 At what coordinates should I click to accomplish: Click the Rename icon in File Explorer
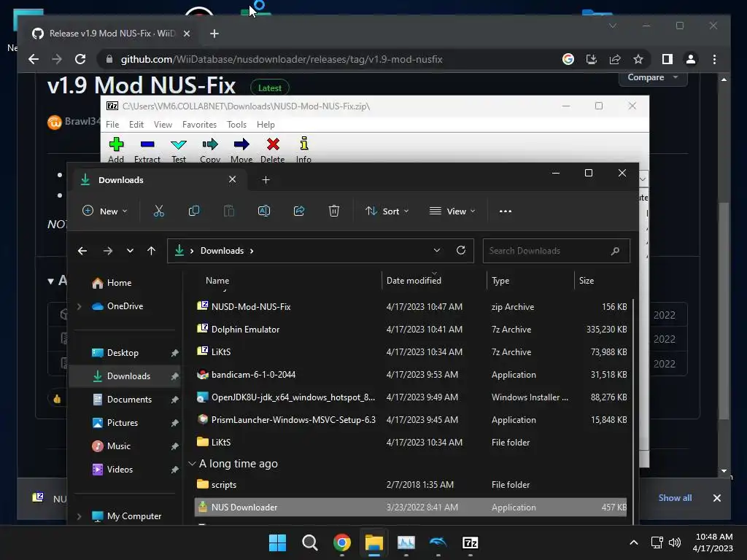click(x=264, y=211)
